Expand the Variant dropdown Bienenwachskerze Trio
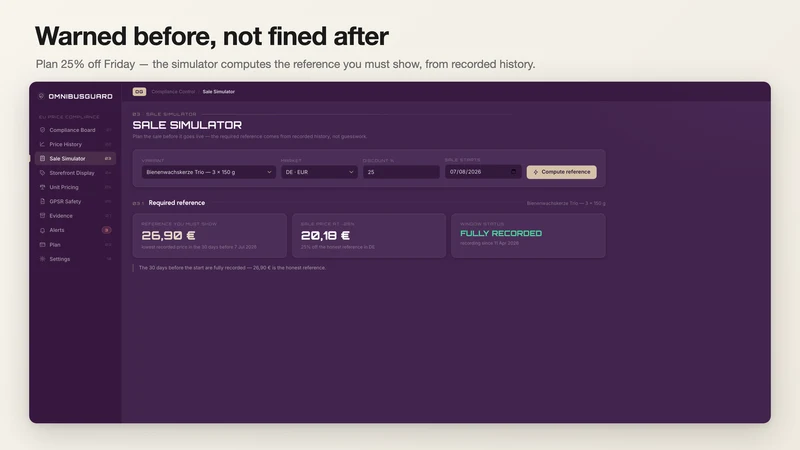The height and width of the screenshot is (450, 800). pyautogui.click(x=209, y=172)
